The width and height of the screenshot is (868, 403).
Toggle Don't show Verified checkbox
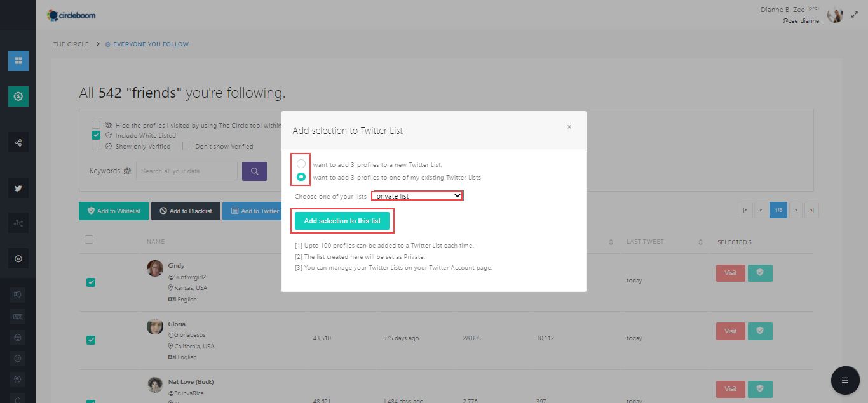[187, 146]
